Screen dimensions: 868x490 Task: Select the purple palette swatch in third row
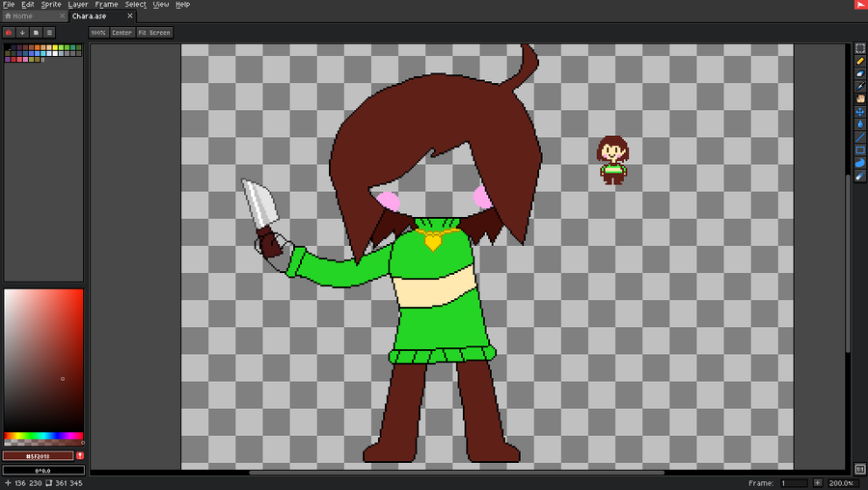coord(8,59)
